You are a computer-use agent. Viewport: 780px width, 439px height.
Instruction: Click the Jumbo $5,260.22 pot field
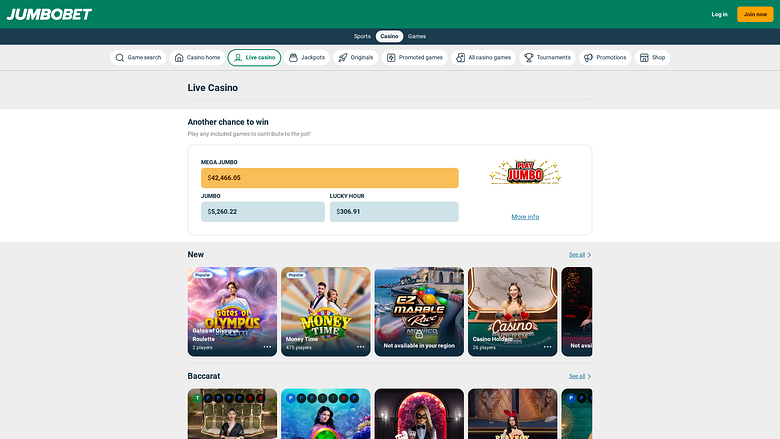263,212
